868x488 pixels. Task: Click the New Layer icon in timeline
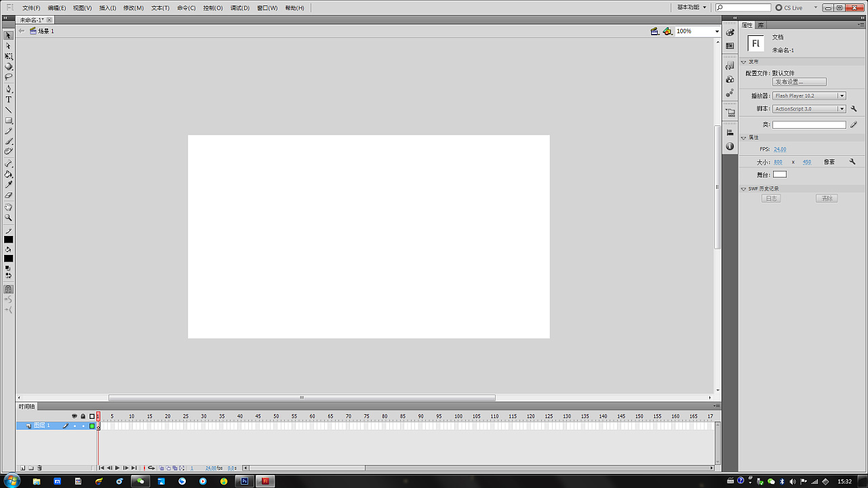(x=22, y=468)
